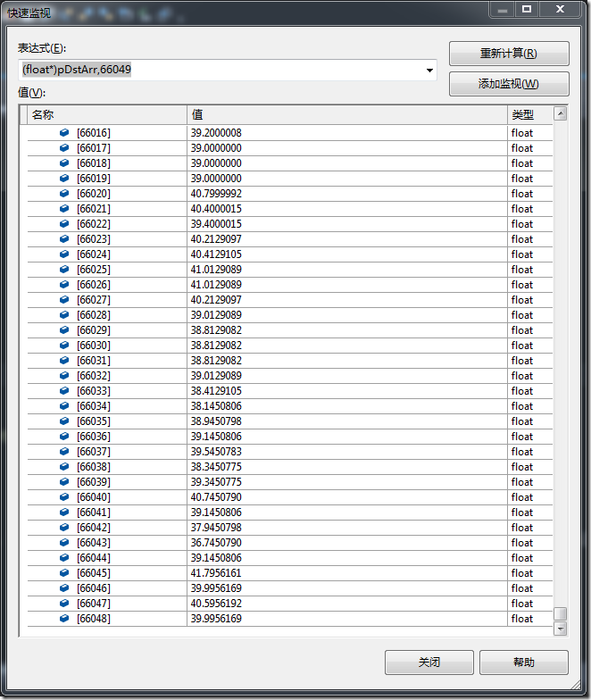Click the value 40.7450790
The width and height of the screenshot is (591, 700).
[x=216, y=496]
